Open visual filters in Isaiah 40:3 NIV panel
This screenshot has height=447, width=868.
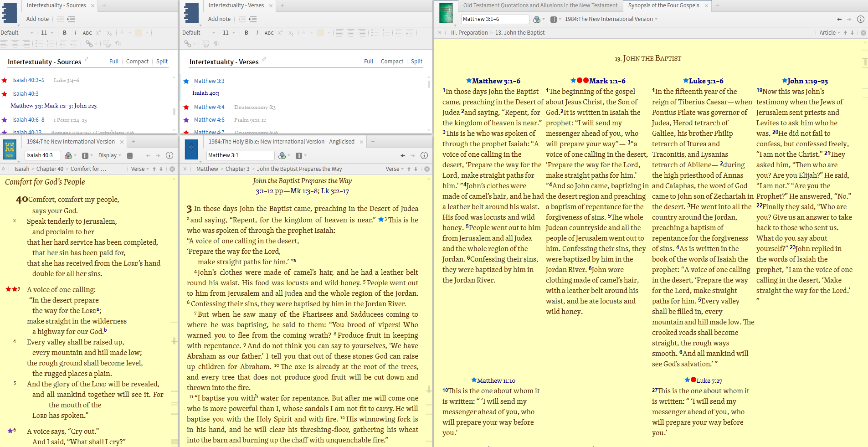[68, 155]
